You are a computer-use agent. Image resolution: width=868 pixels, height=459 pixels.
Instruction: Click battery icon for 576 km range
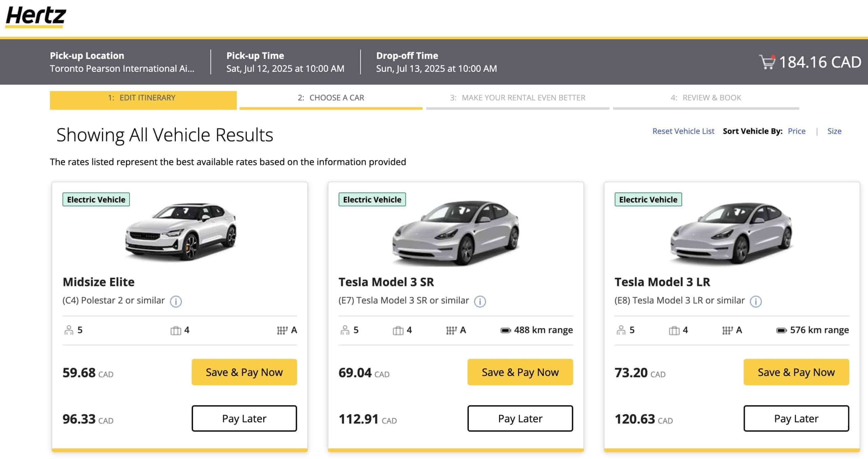781,330
